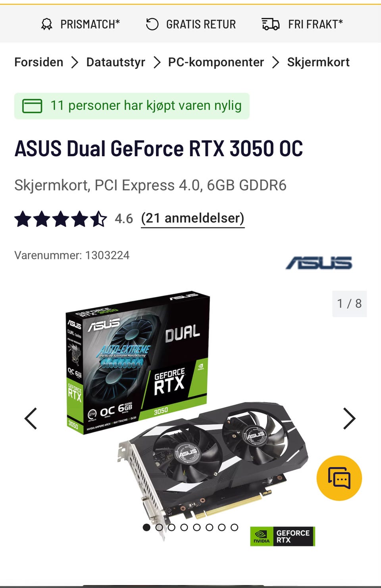Select the third carousel dot indicator
Image resolution: width=381 pixels, height=588 pixels.
point(171,527)
